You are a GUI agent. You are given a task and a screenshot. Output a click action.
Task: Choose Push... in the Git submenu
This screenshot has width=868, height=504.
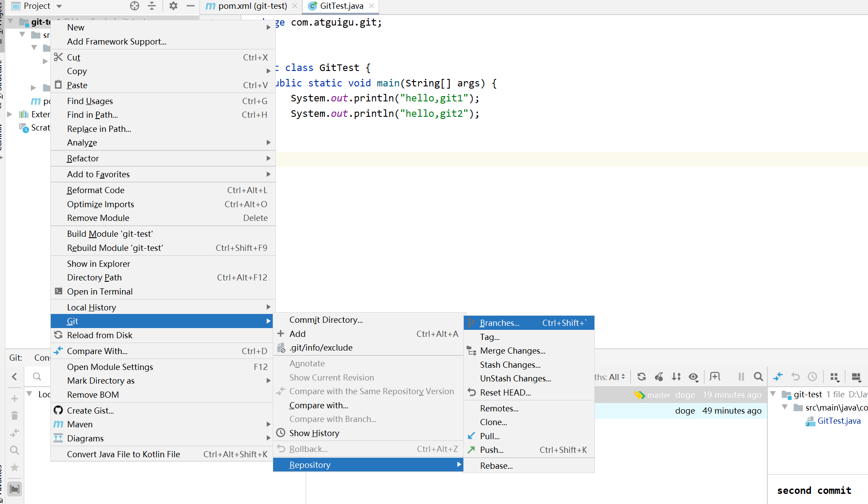[x=492, y=450]
